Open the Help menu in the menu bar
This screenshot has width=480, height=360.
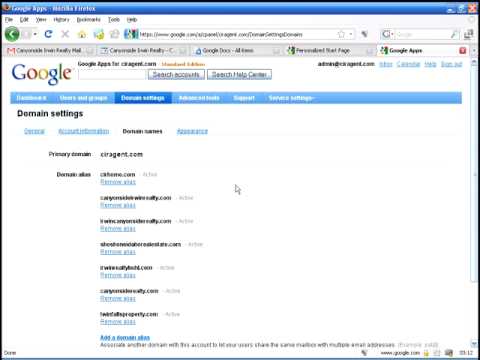[x=132, y=20]
